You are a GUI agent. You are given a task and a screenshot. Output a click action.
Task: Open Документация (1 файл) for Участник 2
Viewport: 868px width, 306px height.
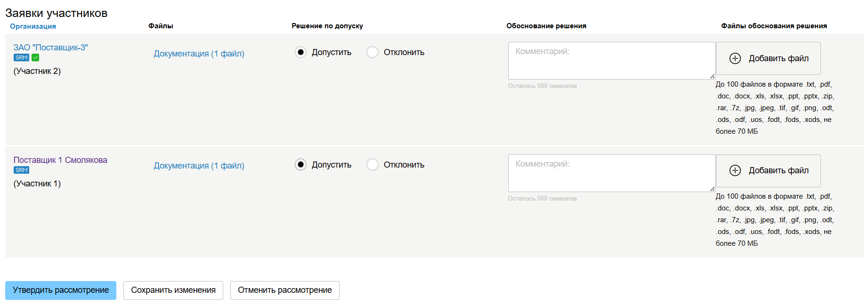coord(199,54)
